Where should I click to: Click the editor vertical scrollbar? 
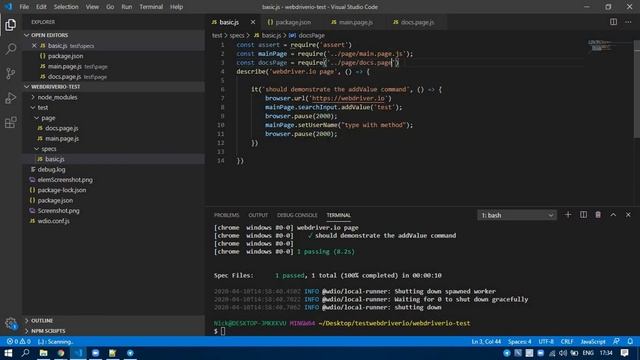pos(636,90)
